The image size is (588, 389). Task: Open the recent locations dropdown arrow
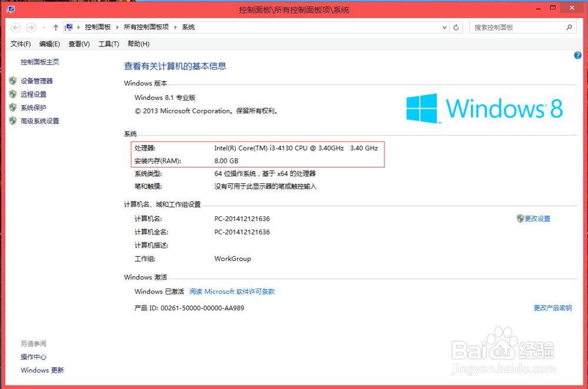click(44, 28)
